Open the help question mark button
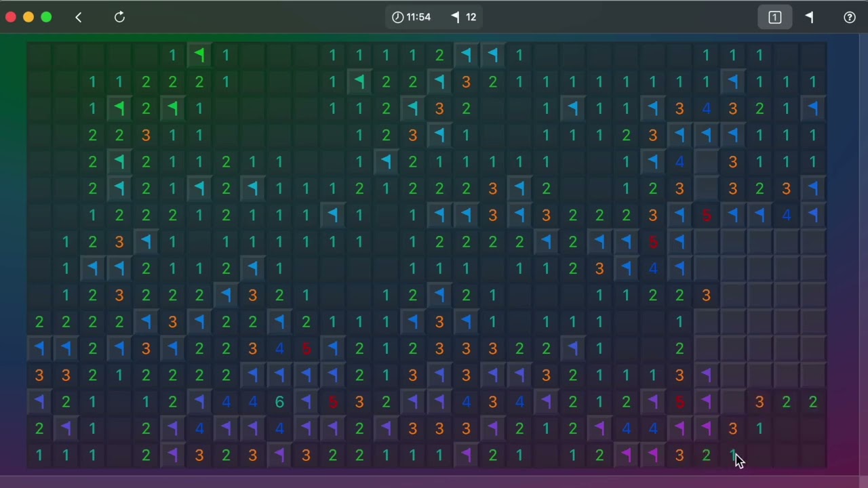Viewport: 868px width, 488px height. [850, 17]
